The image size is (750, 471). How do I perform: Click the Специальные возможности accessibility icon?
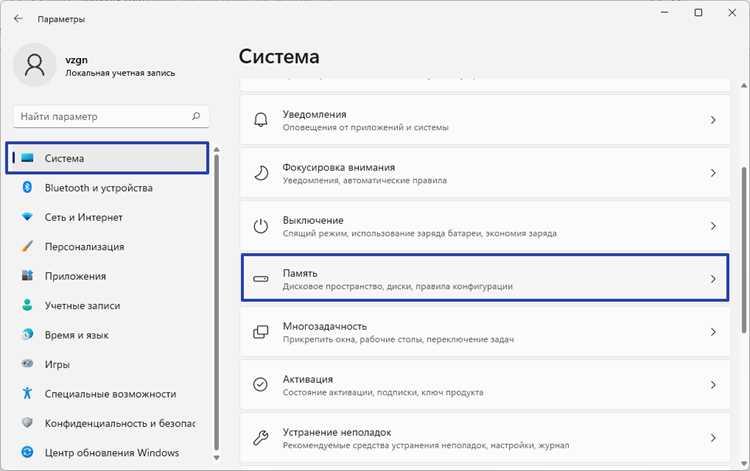point(27,394)
